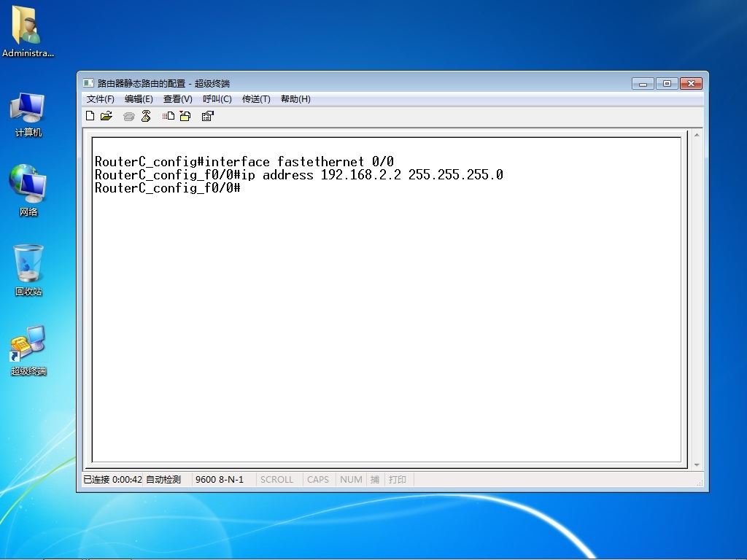Image resolution: width=747 pixels, height=560 pixels.
Task: Select the 回收站 recycle bin icon
Action: click(28, 270)
